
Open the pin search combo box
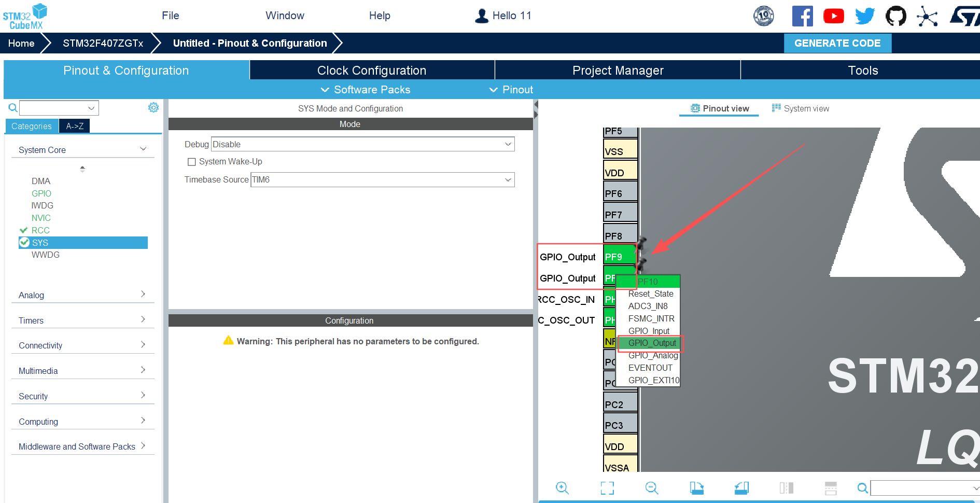[925, 488]
